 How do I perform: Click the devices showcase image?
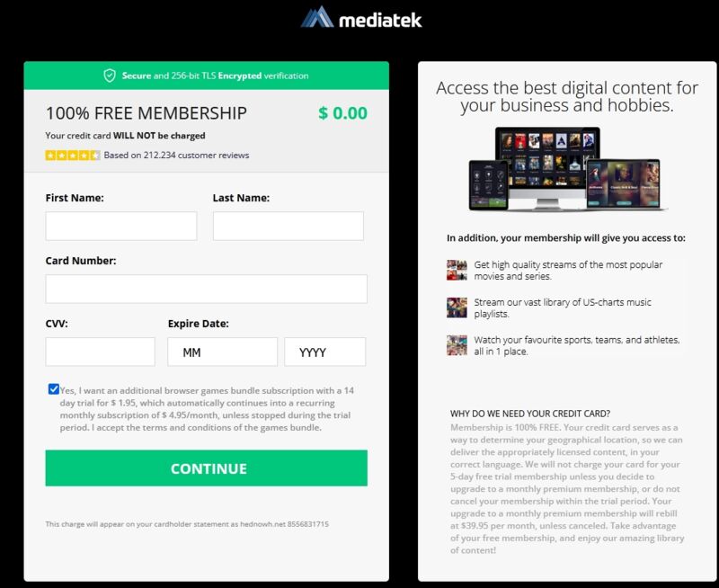coord(567,169)
